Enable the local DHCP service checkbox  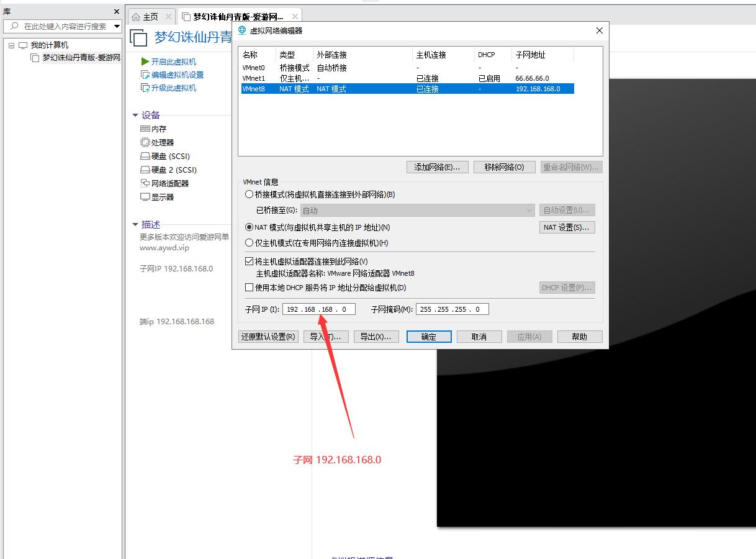(250, 288)
